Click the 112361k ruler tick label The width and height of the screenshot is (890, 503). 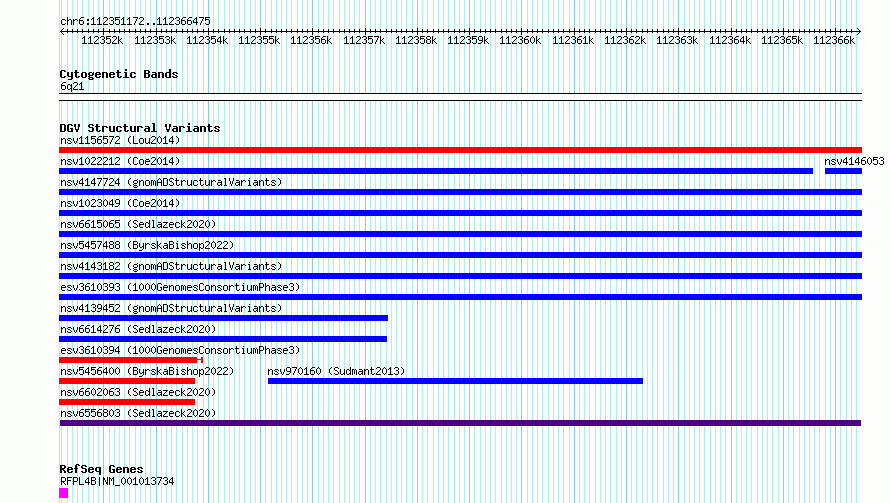click(573, 40)
